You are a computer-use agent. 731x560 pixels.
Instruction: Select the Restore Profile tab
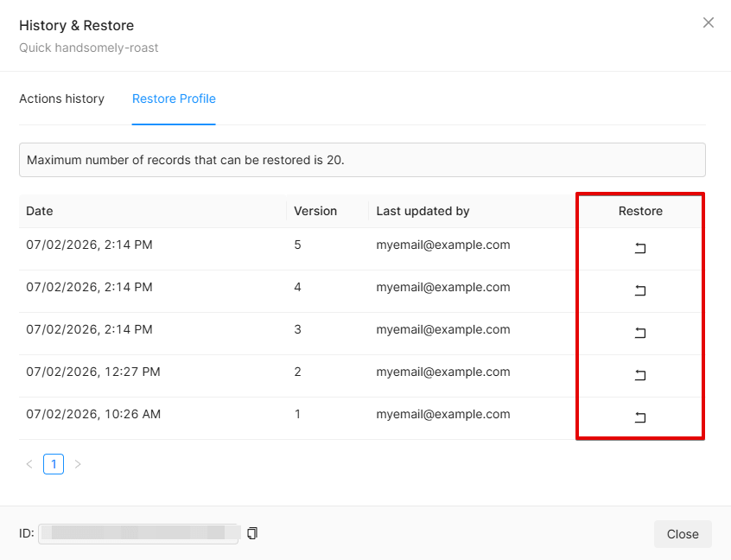point(174,99)
